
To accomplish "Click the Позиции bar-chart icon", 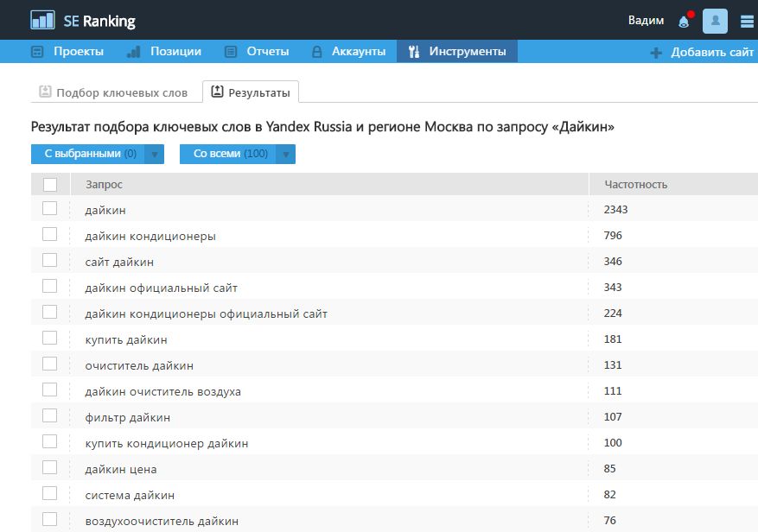I will click(133, 52).
